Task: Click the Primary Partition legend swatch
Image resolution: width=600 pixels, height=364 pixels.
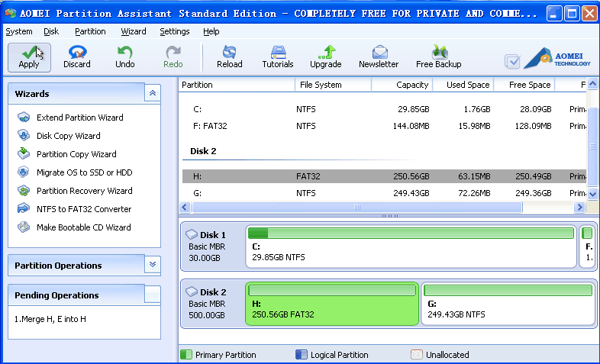Action: pos(186,354)
